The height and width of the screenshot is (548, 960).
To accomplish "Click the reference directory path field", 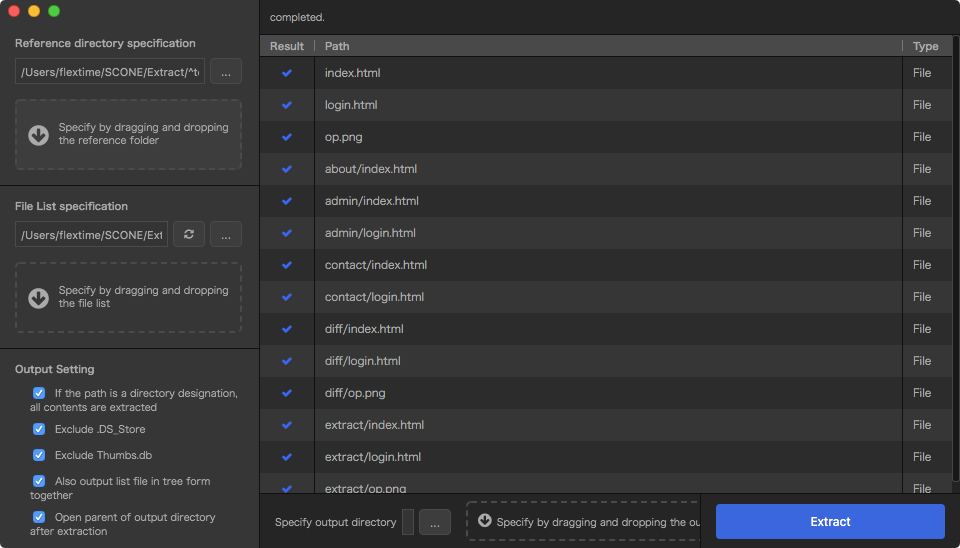I will tap(110, 71).
